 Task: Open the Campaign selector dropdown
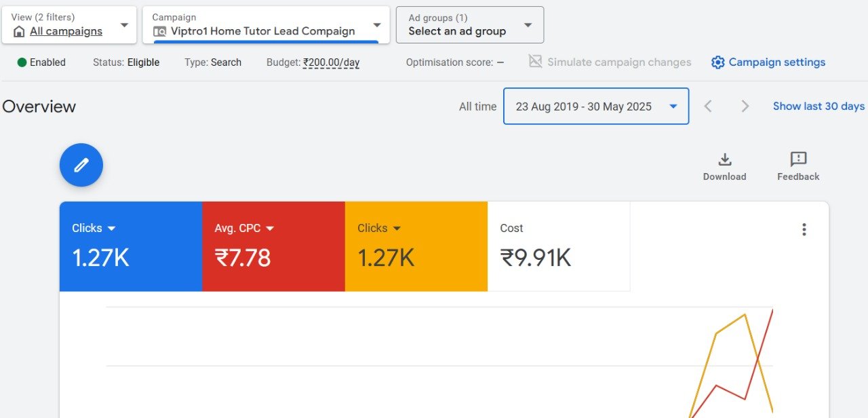coord(377,25)
